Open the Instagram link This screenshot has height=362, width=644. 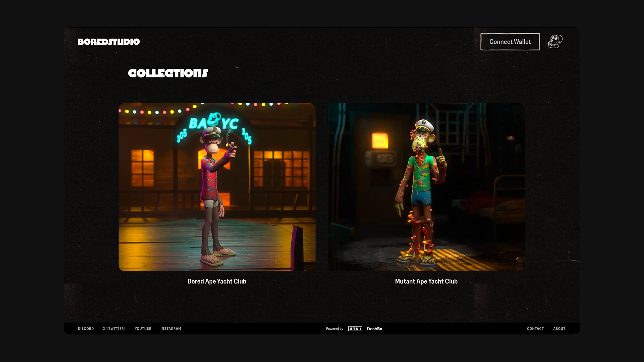[171, 328]
